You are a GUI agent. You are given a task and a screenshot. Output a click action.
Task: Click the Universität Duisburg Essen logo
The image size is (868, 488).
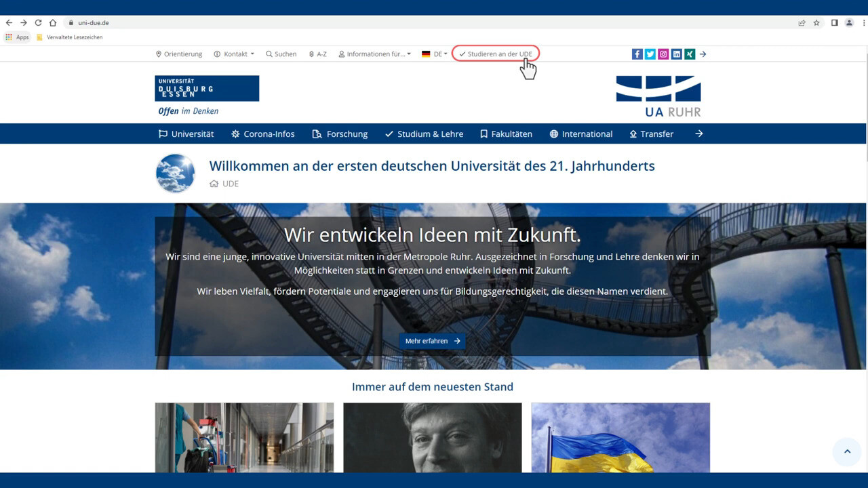pos(207,96)
